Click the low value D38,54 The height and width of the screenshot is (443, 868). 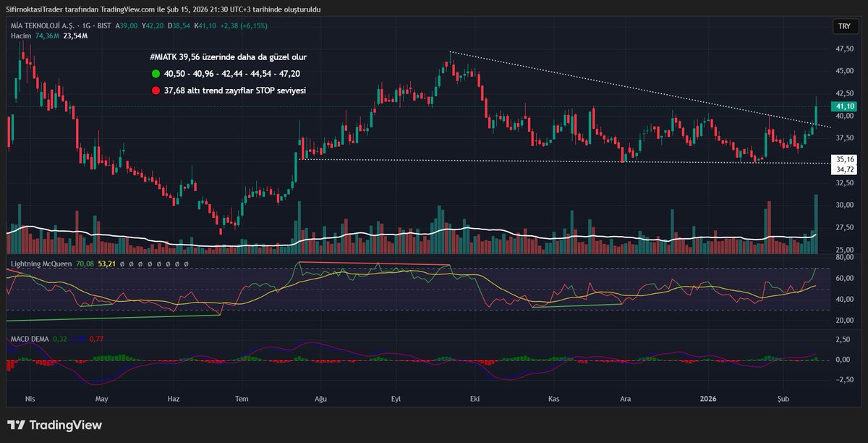[x=180, y=25]
